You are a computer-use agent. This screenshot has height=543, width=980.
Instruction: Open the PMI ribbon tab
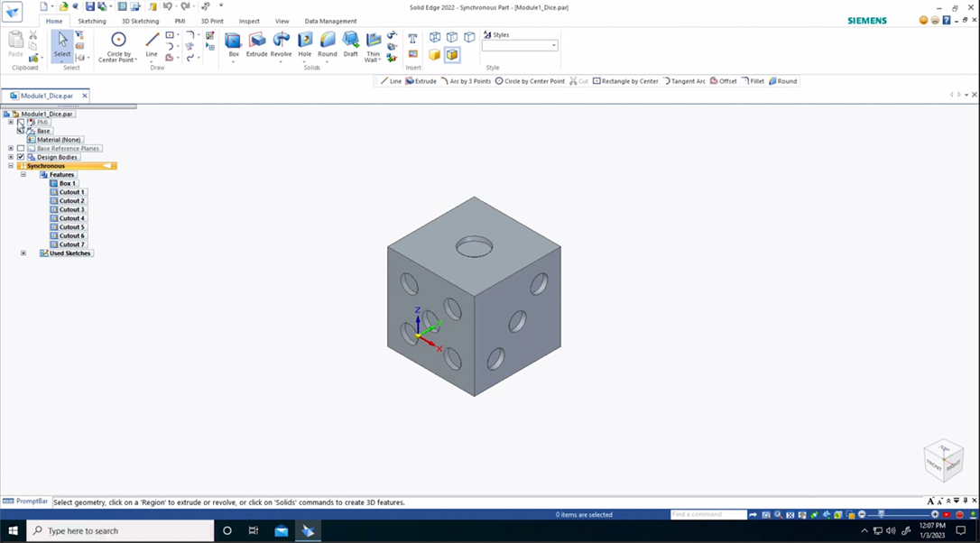pyautogui.click(x=180, y=22)
